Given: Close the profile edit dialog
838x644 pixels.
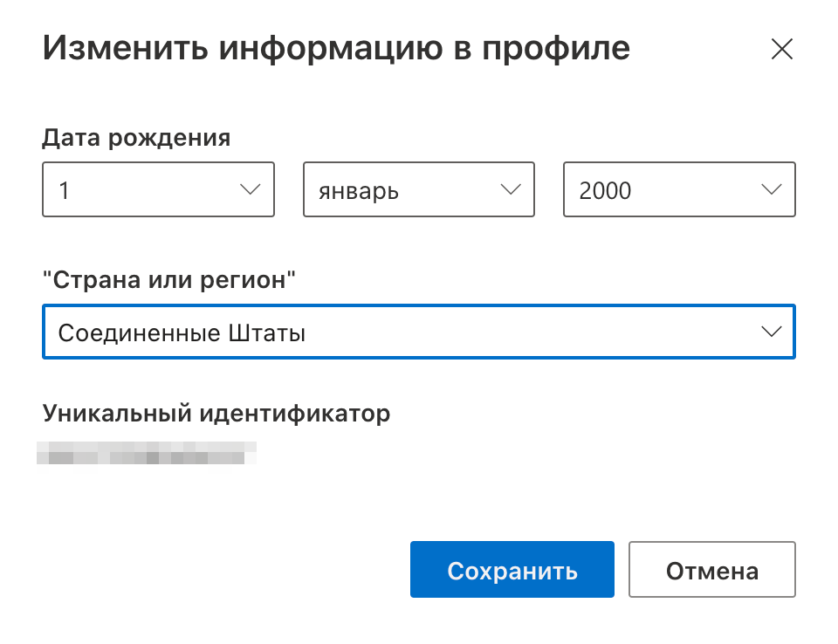Looking at the screenshot, I should 781,50.
